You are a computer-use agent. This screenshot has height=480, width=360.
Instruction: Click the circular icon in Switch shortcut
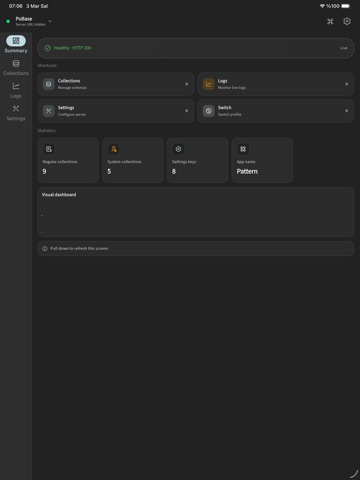tap(209, 111)
